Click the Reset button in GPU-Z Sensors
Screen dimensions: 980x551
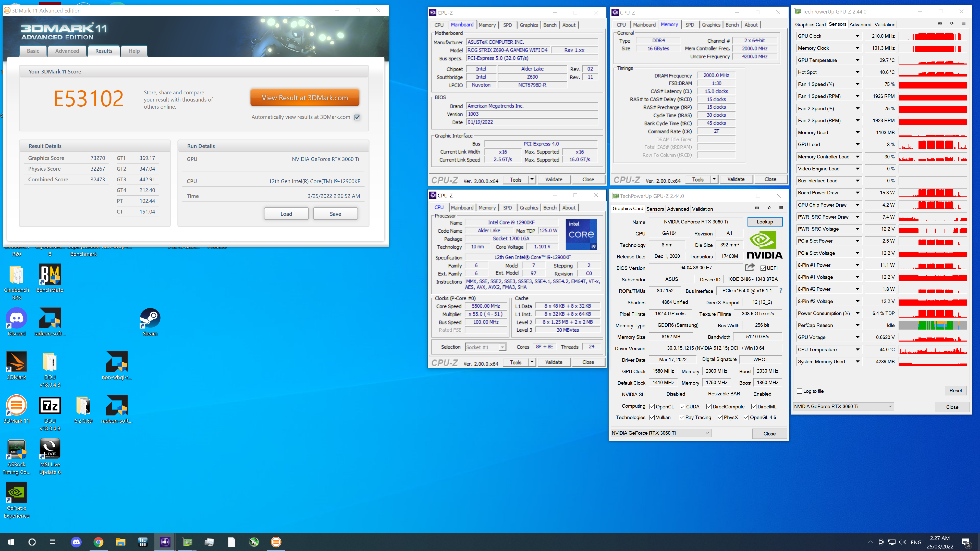pos(956,391)
